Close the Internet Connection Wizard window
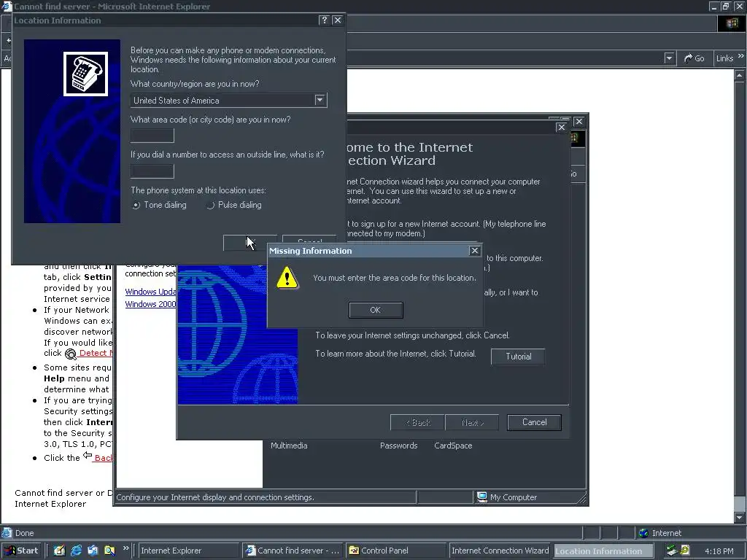 pyautogui.click(x=561, y=127)
